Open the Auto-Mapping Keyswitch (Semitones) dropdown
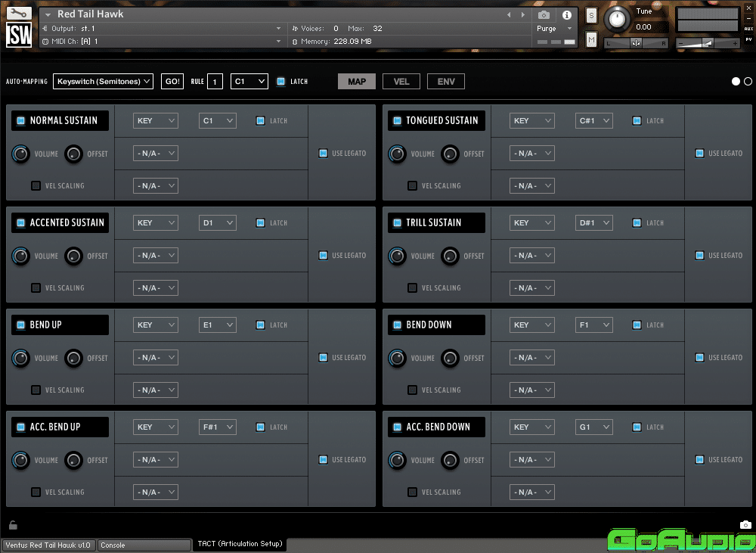 click(x=103, y=81)
